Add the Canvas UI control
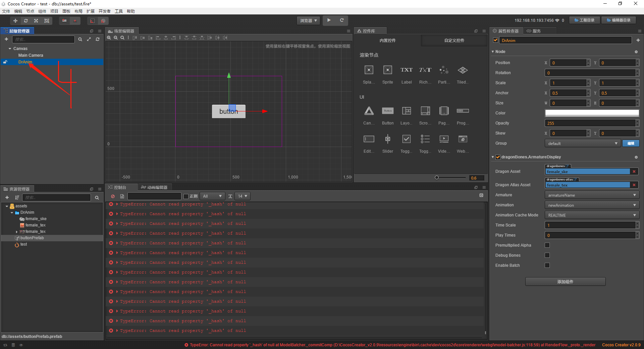 (369, 115)
